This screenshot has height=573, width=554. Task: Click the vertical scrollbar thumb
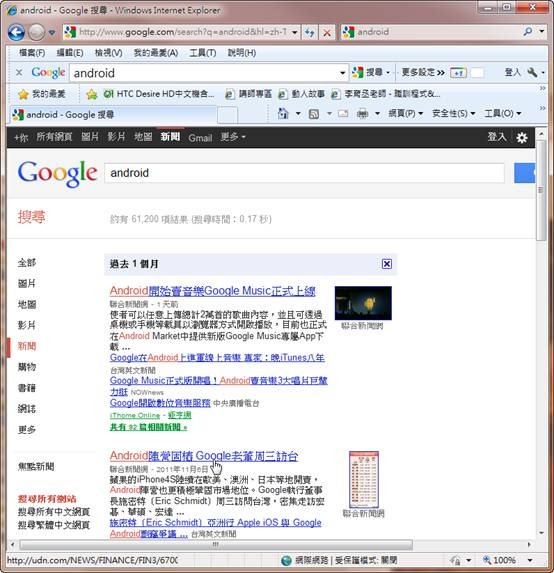542,190
